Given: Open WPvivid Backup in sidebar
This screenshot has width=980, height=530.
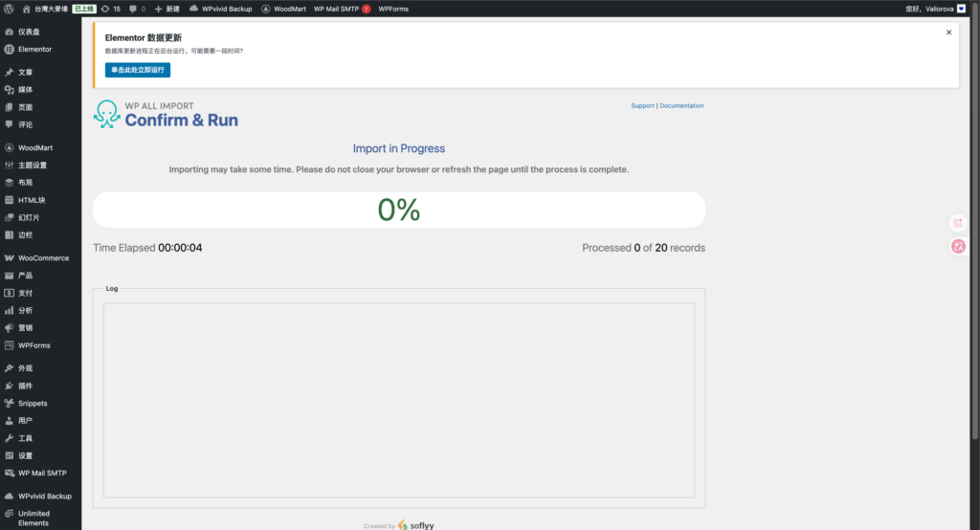Looking at the screenshot, I should click(44, 497).
